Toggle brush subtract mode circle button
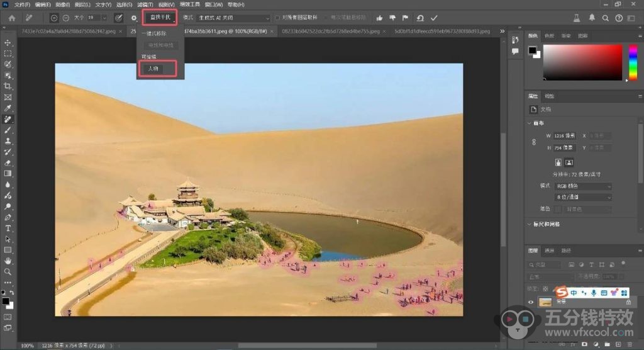This screenshot has height=350, width=644. (66, 18)
